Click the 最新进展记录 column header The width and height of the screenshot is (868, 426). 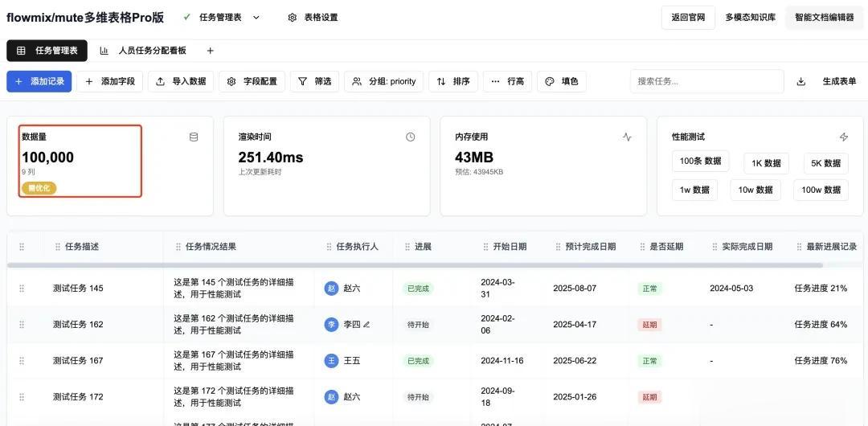click(x=832, y=247)
